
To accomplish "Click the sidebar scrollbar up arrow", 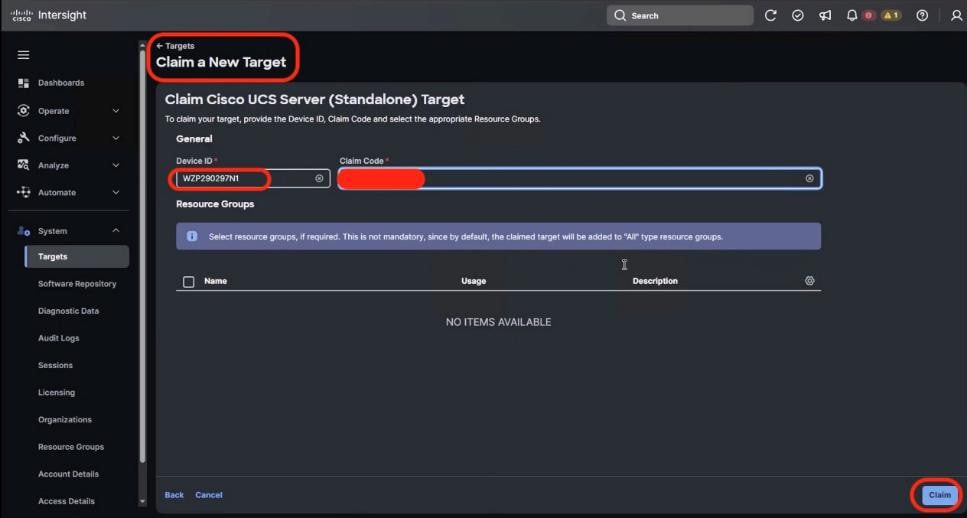I will 143,45.
